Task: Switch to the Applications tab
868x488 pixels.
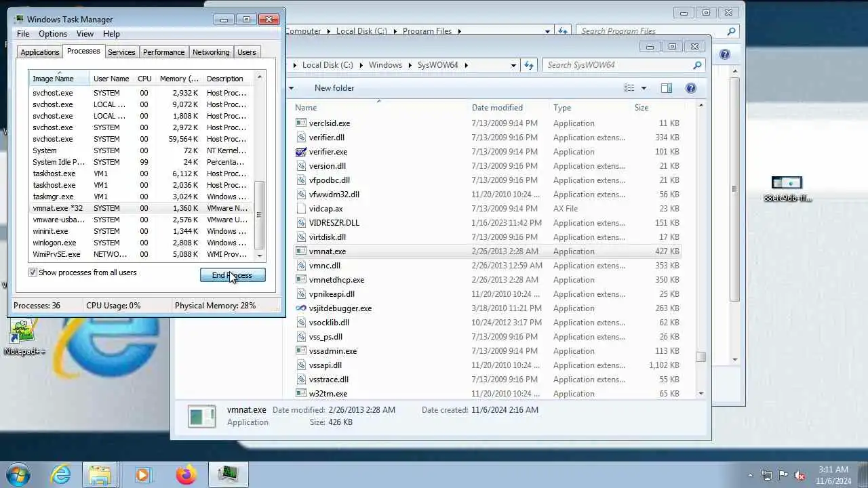Action: [40, 52]
